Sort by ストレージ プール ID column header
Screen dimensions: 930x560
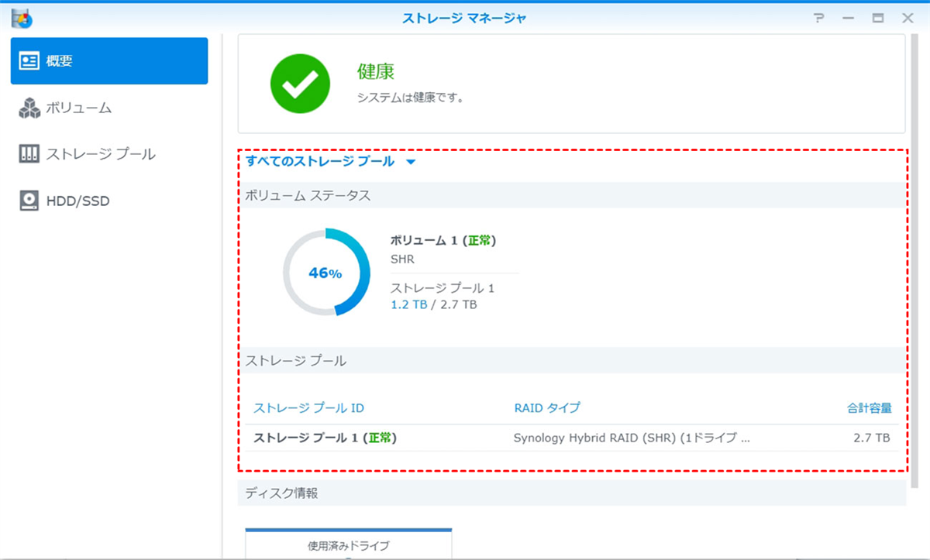point(309,407)
